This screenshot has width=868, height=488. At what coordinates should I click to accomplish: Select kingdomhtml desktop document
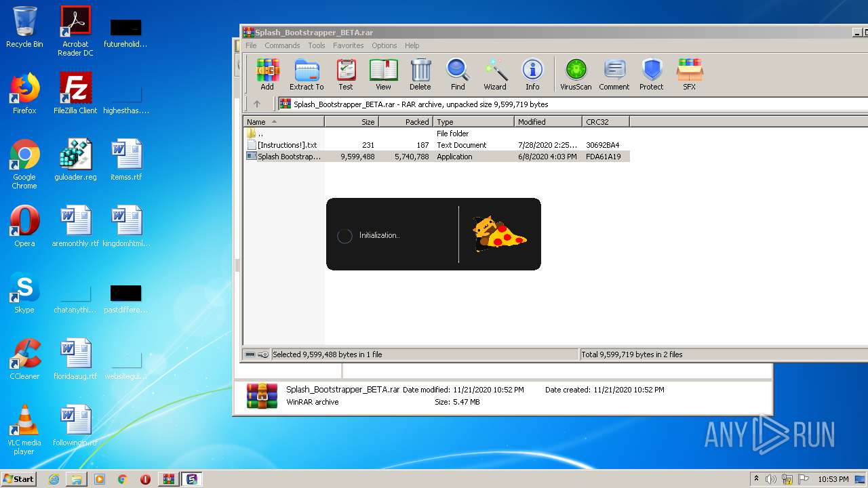coord(126,226)
